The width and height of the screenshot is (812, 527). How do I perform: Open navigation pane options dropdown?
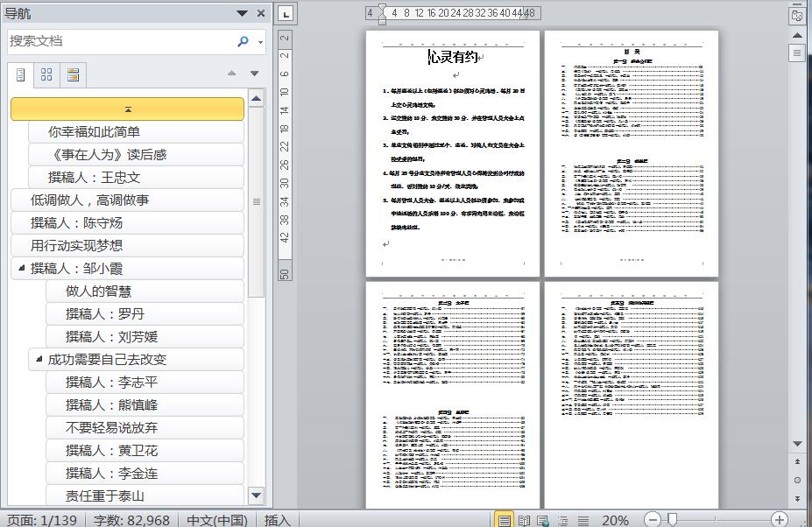point(242,13)
